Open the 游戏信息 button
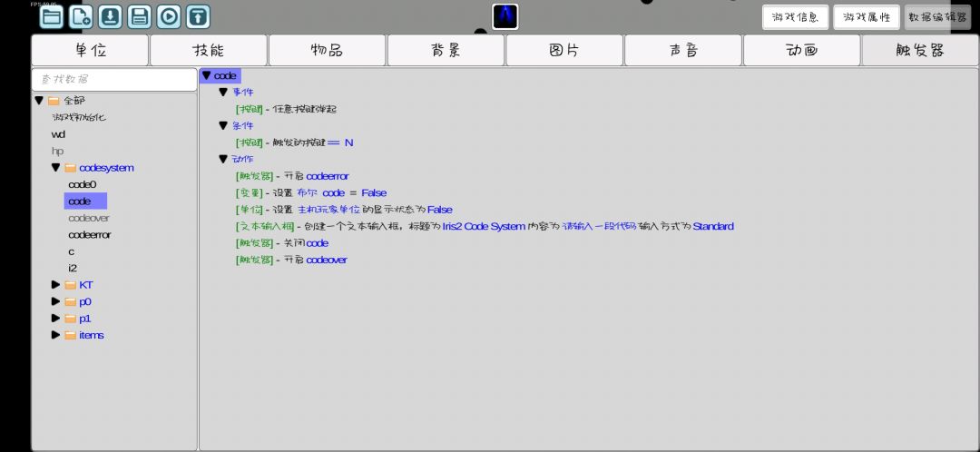 pyautogui.click(x=795, y=17)
